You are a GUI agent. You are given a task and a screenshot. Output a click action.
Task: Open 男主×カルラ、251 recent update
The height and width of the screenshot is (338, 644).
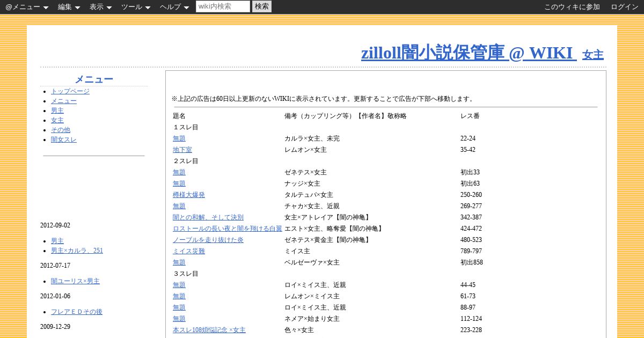[77, 251]
